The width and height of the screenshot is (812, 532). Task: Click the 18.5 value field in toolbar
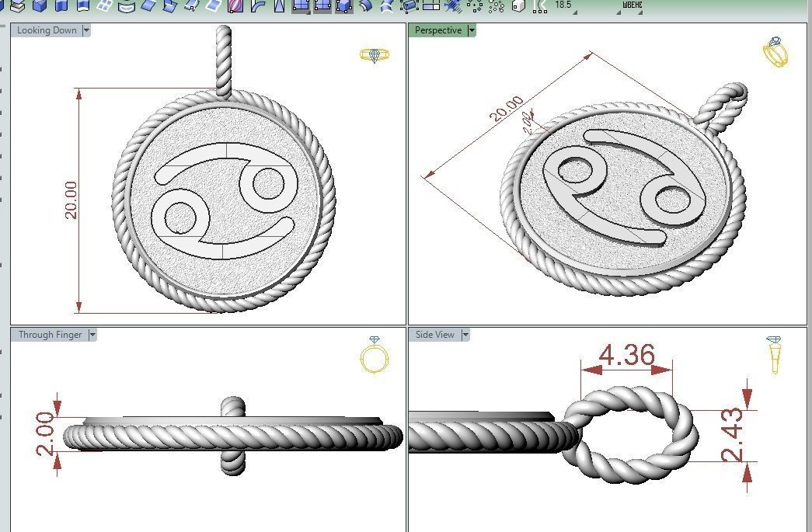[x=563, y=5]
